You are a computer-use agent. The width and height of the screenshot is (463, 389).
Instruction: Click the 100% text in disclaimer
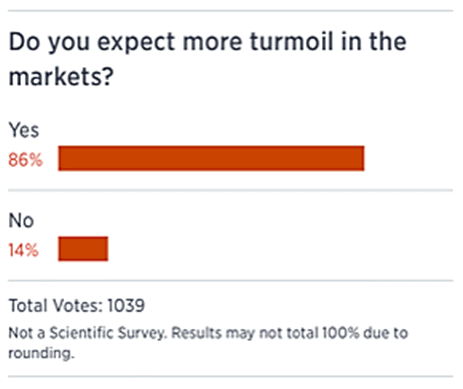[x=340, y=333]
